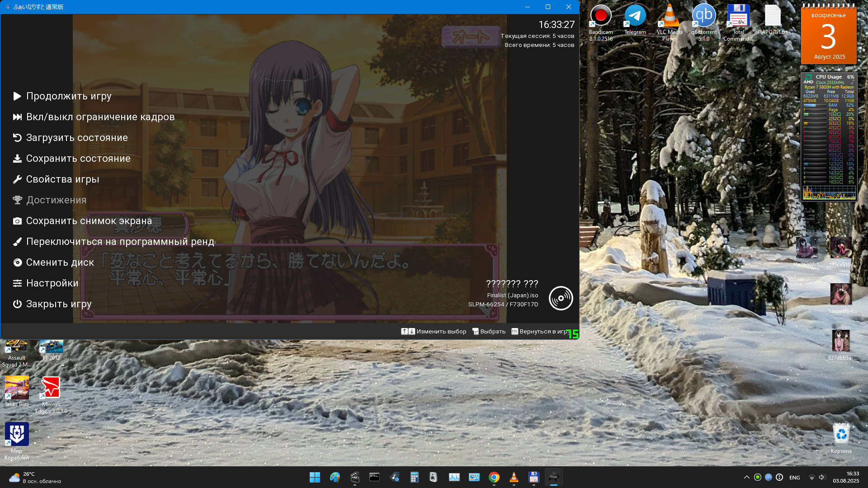Open Telegram desktop shortcut
Viewport: 868px width, 488px height.
[635, 20]
